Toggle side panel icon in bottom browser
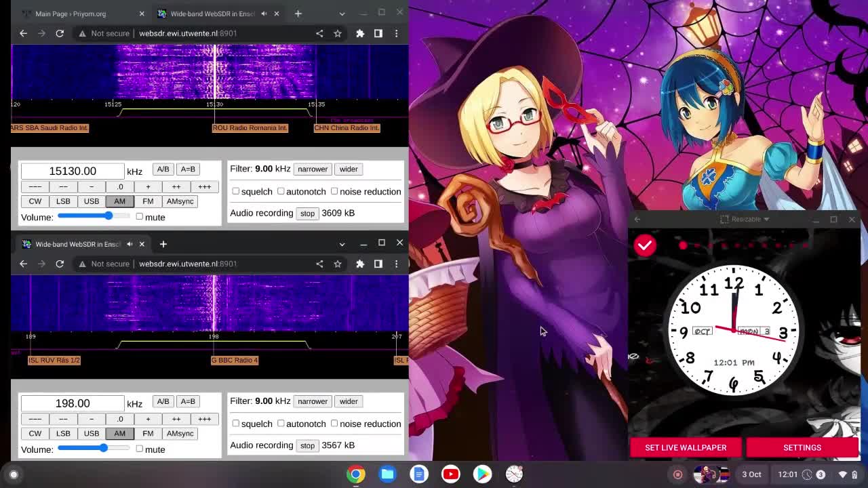The height and width of the screenshot is (488, 868). tap(378, 264)
